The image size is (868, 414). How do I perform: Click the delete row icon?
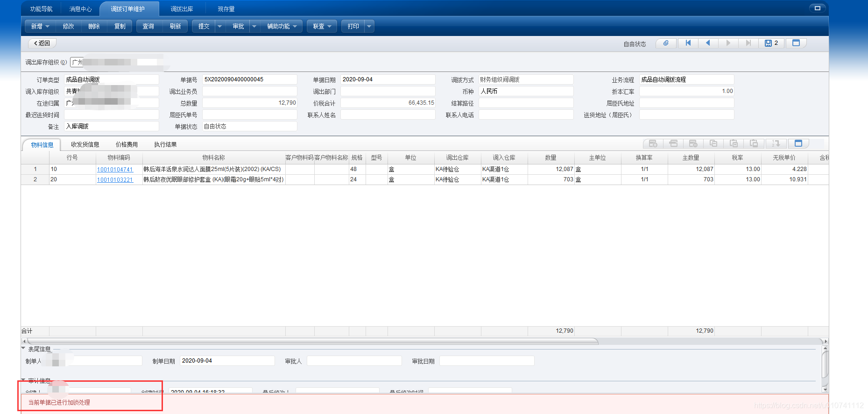(x=693, y=143)
